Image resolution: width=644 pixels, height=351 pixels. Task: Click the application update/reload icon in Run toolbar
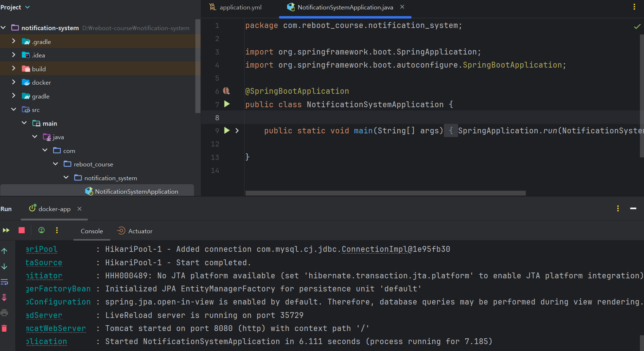(x=41, y=230)
